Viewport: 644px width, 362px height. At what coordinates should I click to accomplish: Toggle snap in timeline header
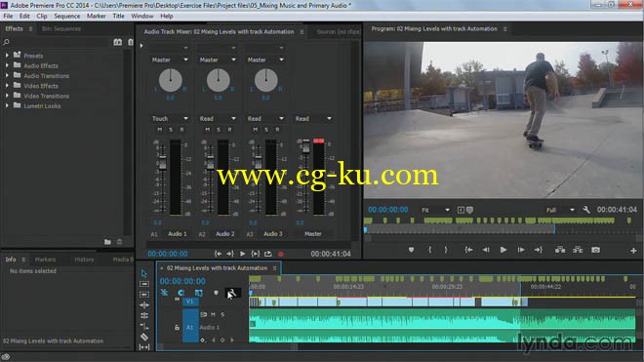181,293
